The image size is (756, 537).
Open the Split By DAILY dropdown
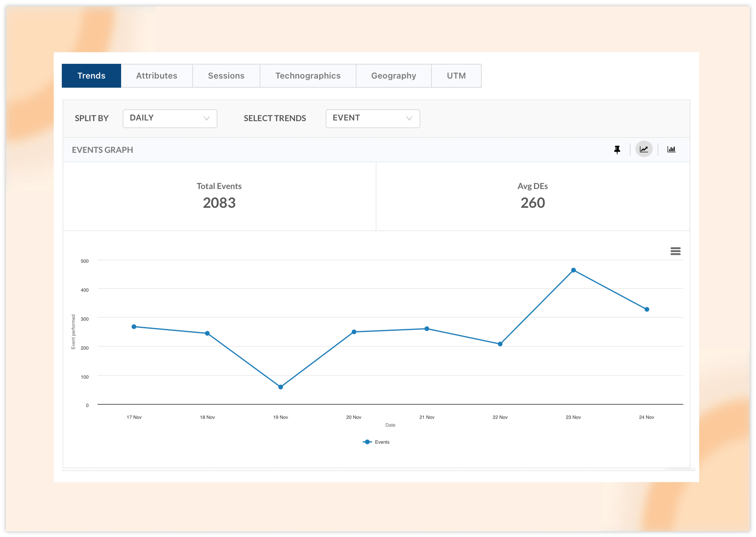(x=170, y=118)
